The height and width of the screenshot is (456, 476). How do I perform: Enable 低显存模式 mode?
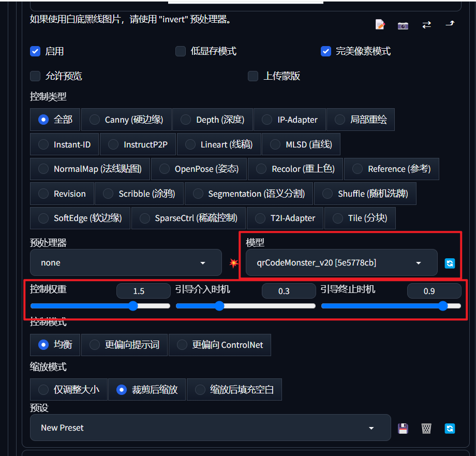pyautogui.click(x=180, y=51)
